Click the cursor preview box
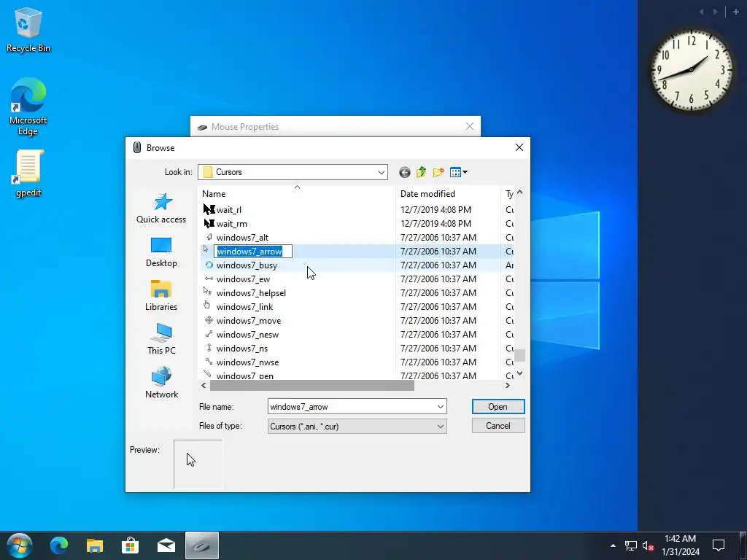The image size is (747, 560). point(198,464)
